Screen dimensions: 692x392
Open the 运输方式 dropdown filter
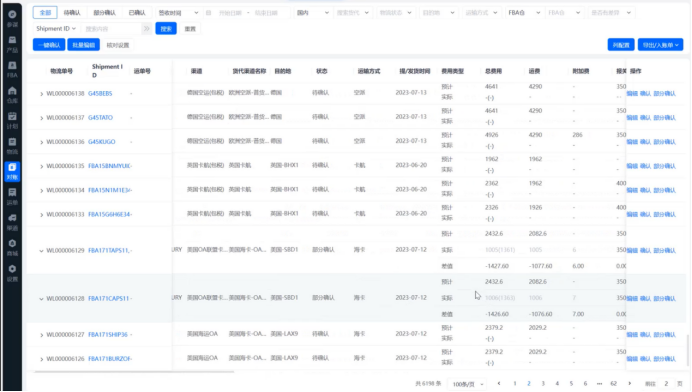click(481, 13)
